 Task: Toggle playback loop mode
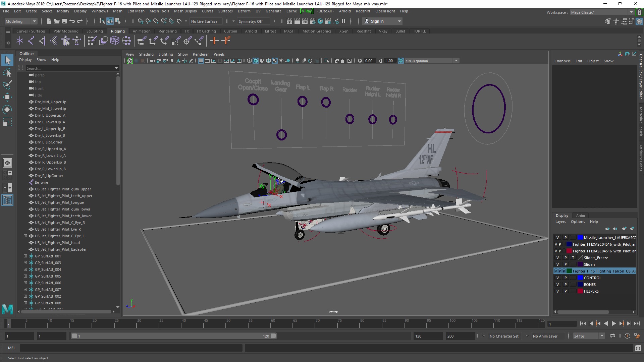(612, 336)
